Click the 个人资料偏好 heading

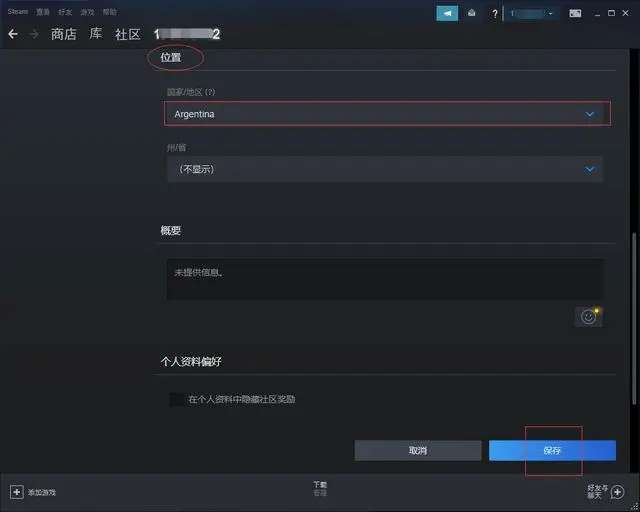[x=191, y=361]
